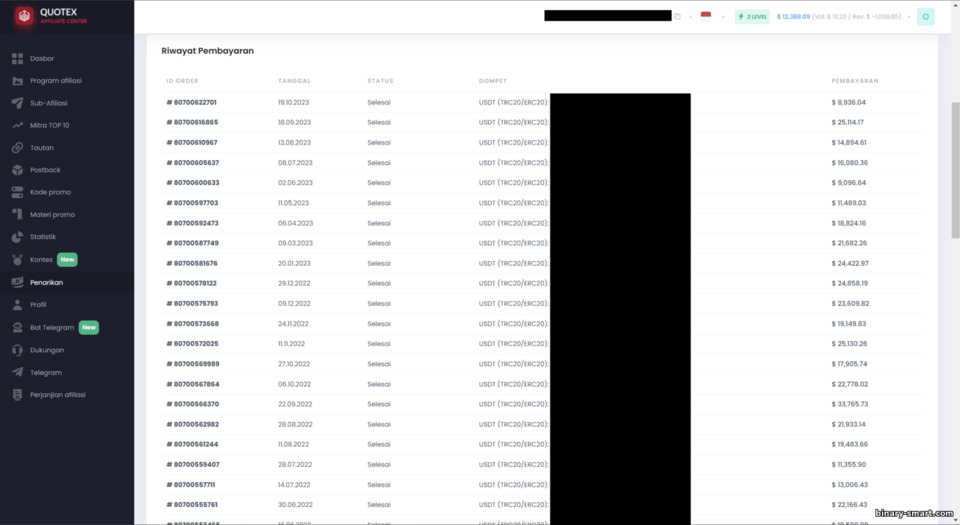Click the New badge next to Kontes
Viewport: 960px width, 525px height.
tap(67, 259)
